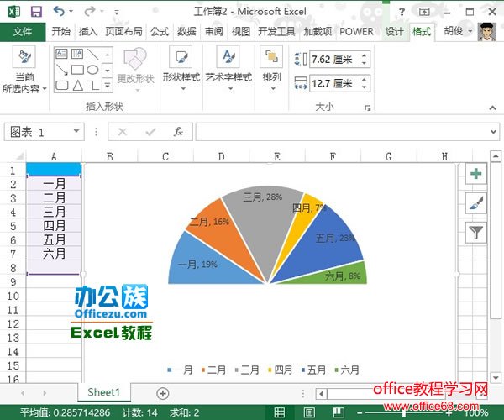Switch to chart 设计 tab
The height and width of the screenshot is (420, 504).
tap(395, 31)
